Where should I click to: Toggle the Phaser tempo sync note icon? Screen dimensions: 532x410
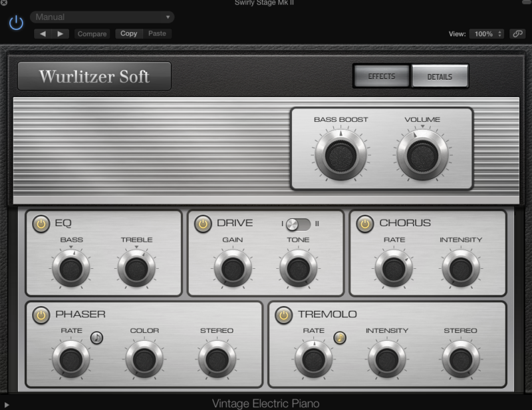96,337
